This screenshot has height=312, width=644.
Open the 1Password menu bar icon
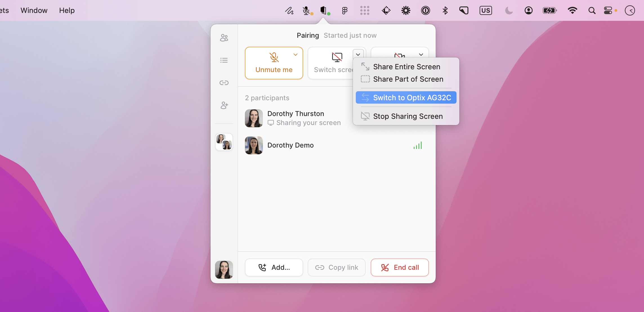(x=425, y=11)
